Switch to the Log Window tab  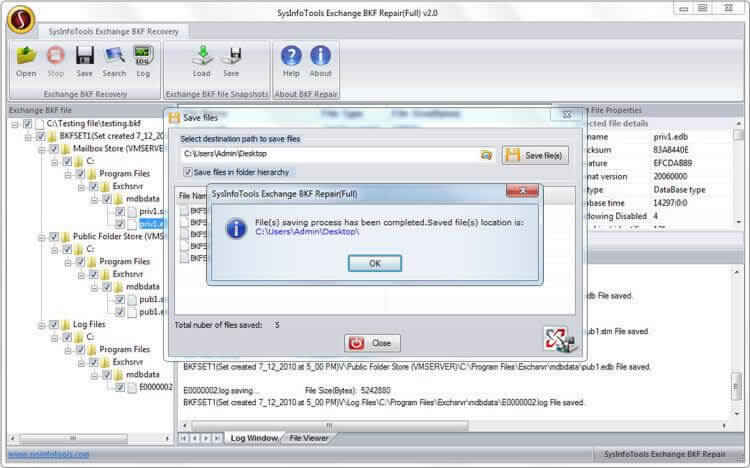click(254, 438)
